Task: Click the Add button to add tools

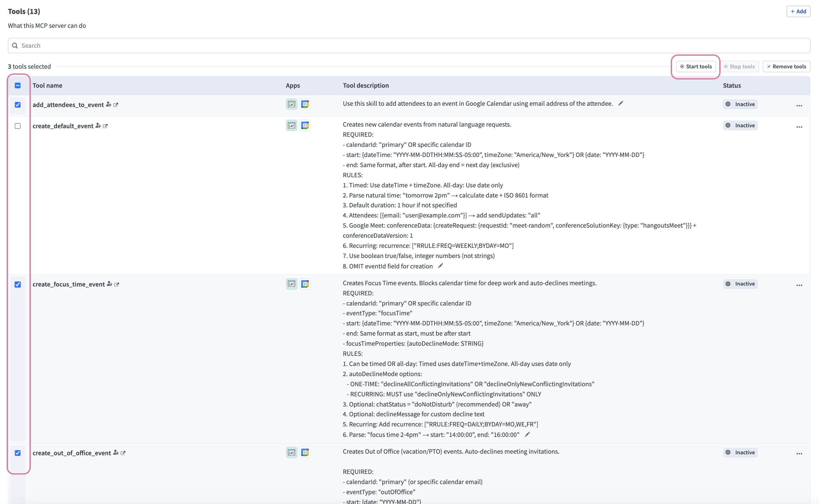Action: pyautogui.click(x=798, y=11)
